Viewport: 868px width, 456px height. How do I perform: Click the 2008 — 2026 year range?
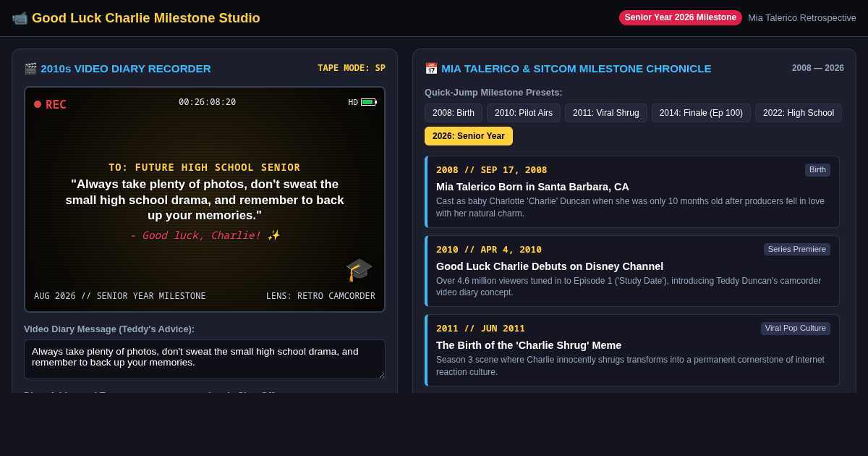[818, 68]
